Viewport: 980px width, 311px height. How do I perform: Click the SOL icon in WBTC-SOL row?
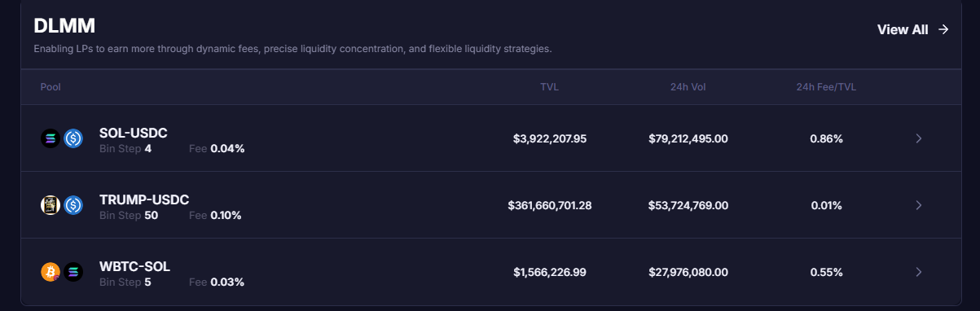point(73,272)
